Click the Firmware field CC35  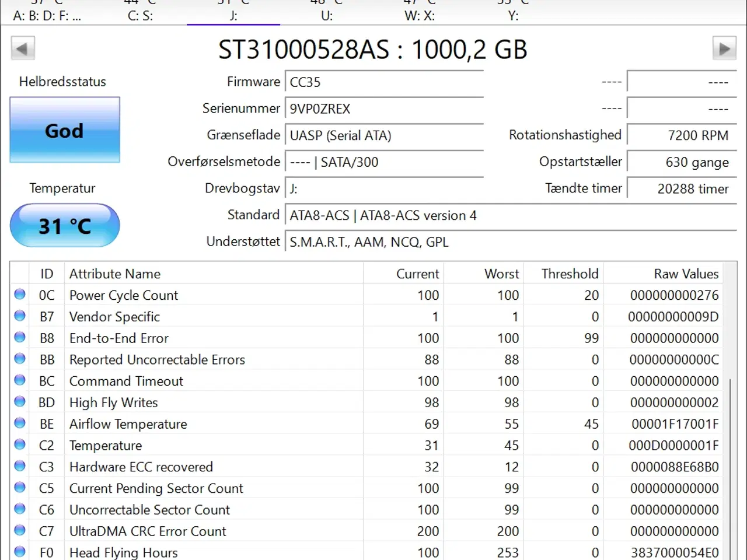pyautogui.click(x=385, y=82)
